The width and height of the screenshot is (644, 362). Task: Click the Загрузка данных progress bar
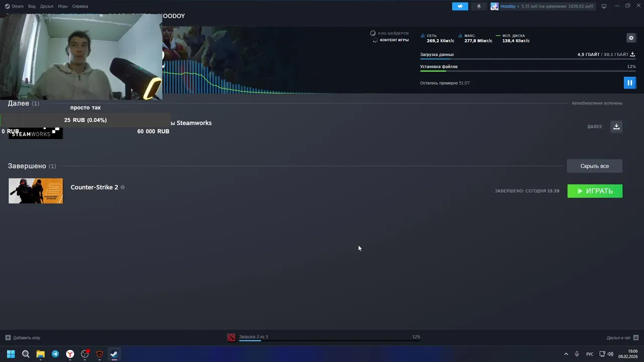(528, 59)
